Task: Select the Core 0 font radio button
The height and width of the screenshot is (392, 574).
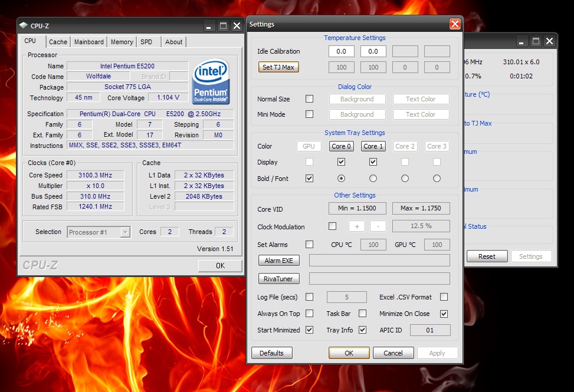Action: (341, 179)
